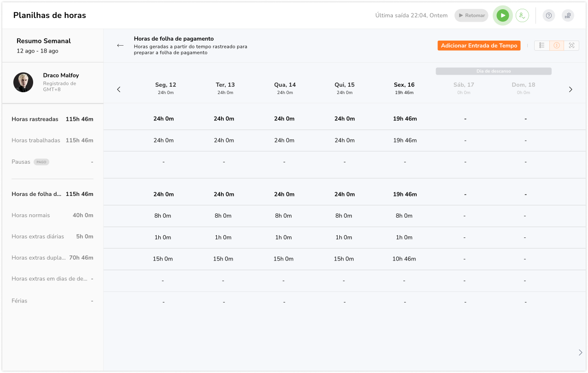Image resolution: width=588 pixels, height=373 pixels.
Task: Click the Horas de folha de pagamento heading
Action: click(174, 39)
